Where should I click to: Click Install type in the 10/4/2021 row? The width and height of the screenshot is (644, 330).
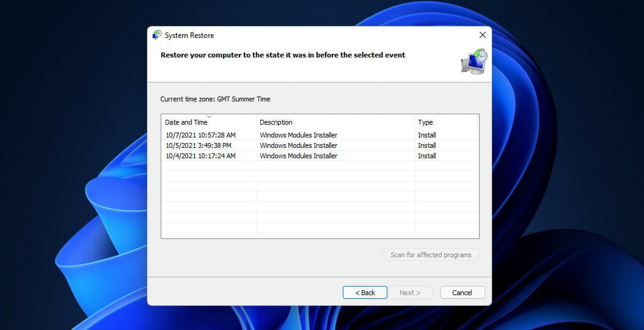pos(426,156)
